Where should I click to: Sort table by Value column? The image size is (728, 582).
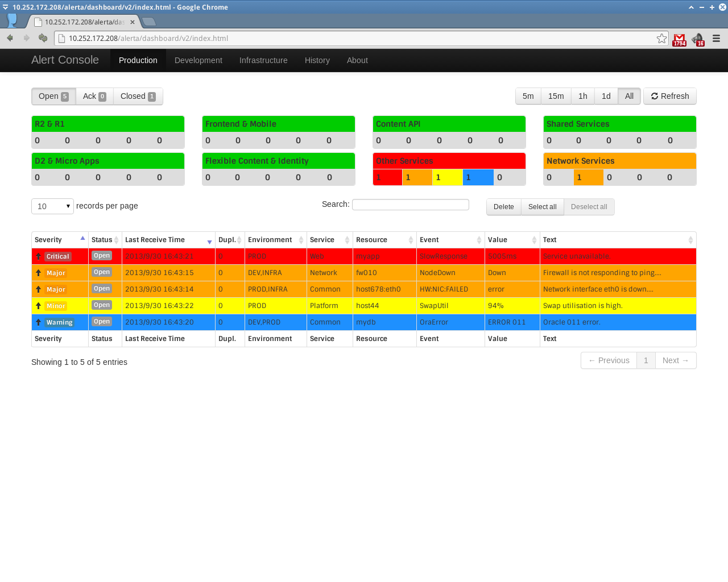click(x=512, y=240)
